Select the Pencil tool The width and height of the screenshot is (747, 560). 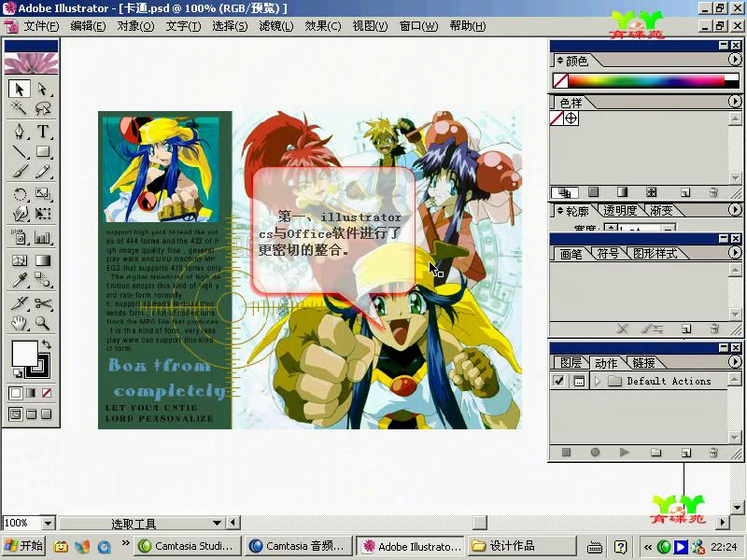pyautogui.click(x=43, y=172)
